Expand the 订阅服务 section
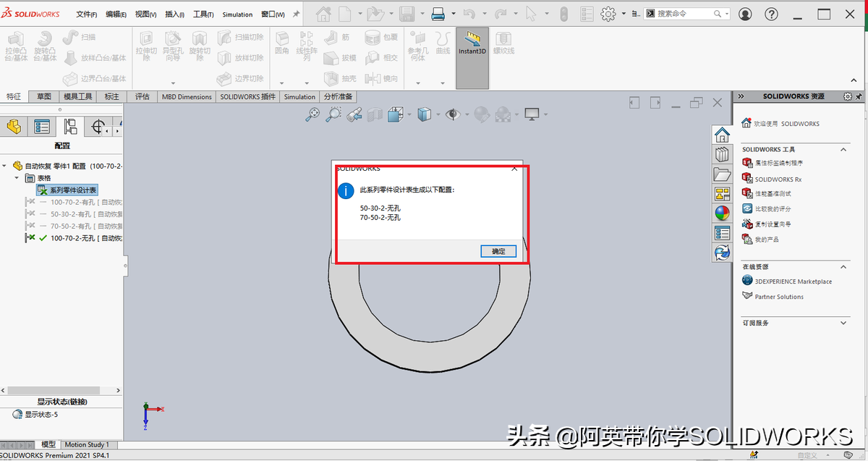This screenshot has width=868, height=461. tap(843, 323)
